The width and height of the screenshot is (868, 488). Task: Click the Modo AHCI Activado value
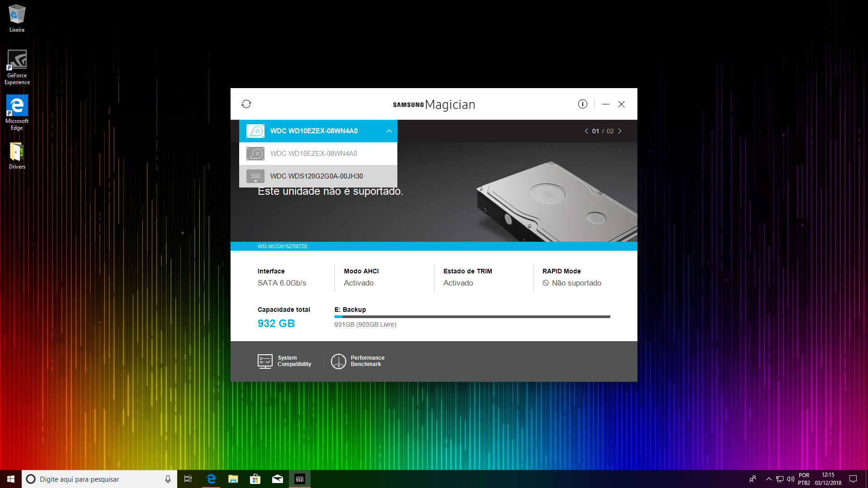[x=359, y=283]
